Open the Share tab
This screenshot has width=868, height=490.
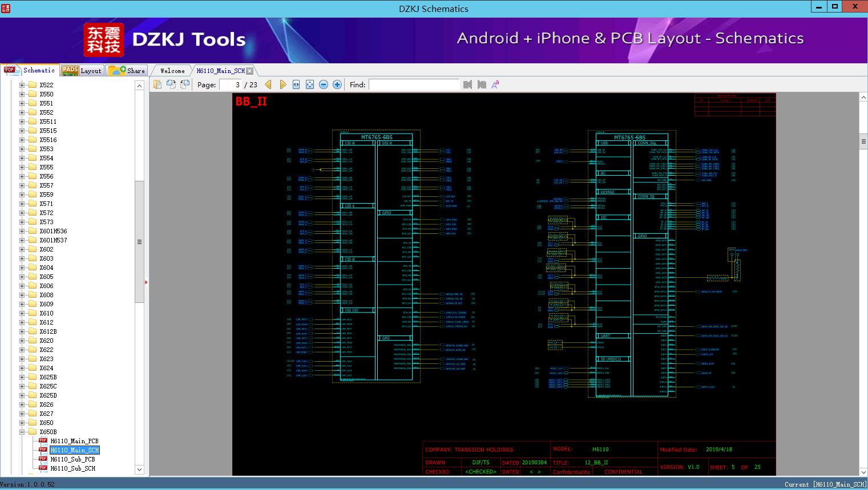click(x=128, y=71)
